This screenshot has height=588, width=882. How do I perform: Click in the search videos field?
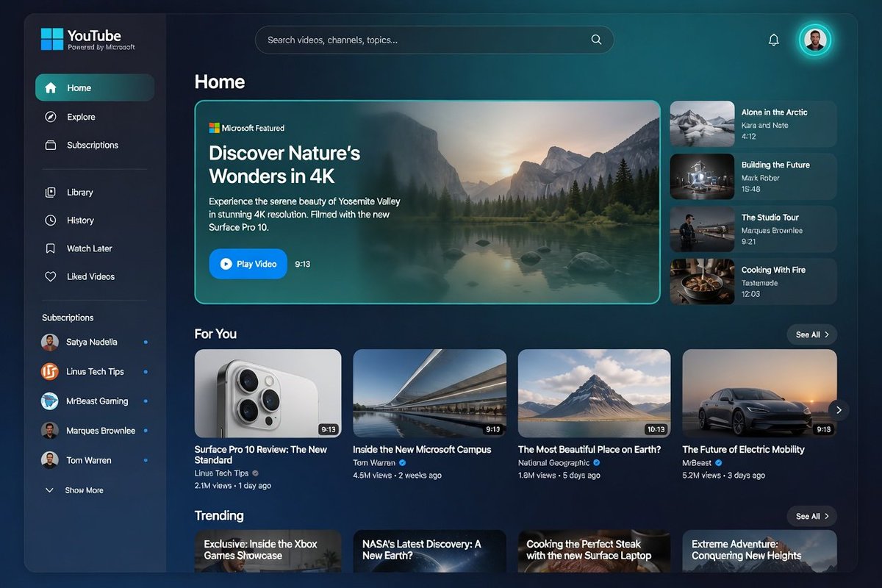pyautogui.click(x=434, y=40)
